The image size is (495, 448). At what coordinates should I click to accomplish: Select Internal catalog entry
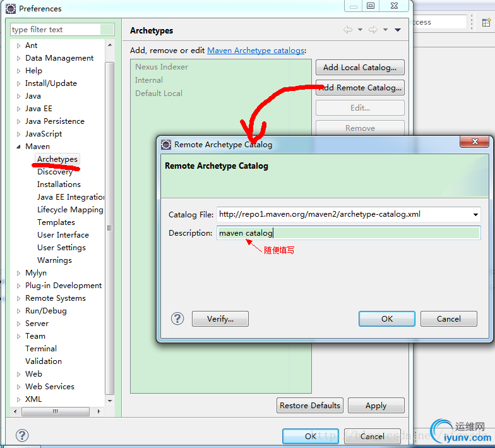click(x=149, y=80)
